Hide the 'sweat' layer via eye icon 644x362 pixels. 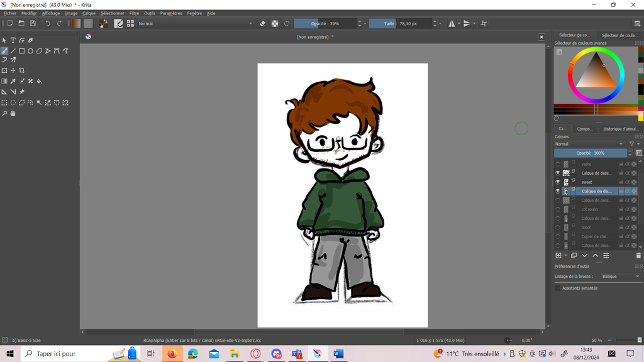pos(557,182)
